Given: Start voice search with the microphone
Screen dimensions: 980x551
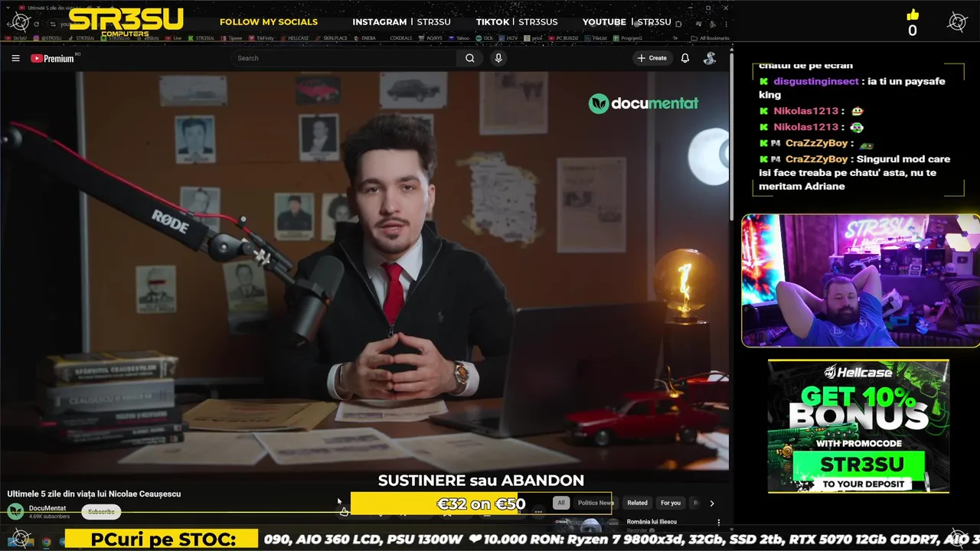Looking at the screenshot, I should (x=498, y=58).
